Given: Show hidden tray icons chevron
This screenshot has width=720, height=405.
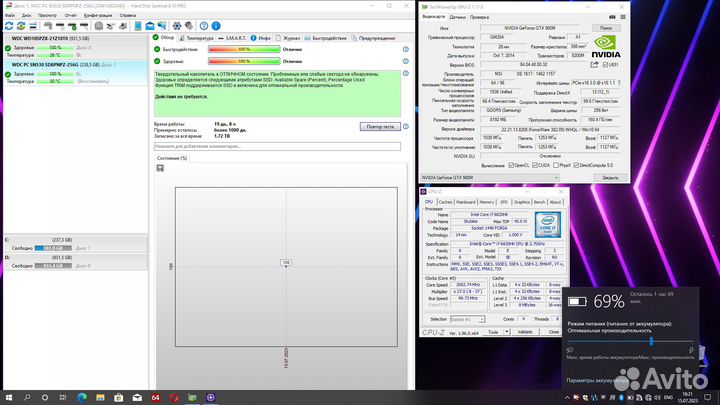Looking at the screenshot, I should tap(567, 398).
